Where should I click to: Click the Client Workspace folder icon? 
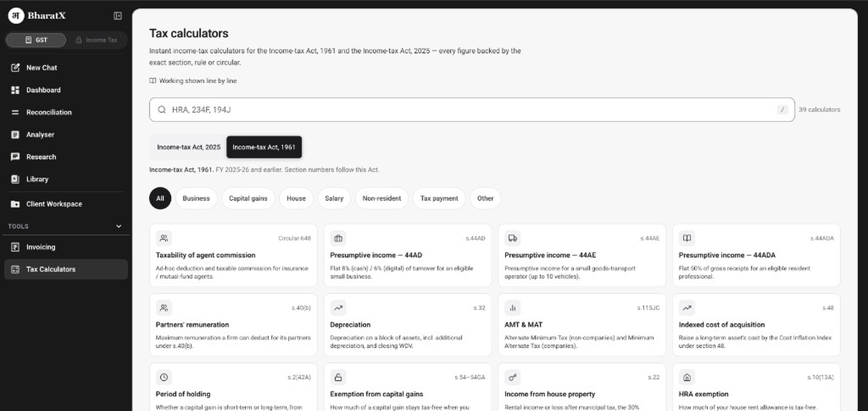pyautogui.click(x=15, y=204)
